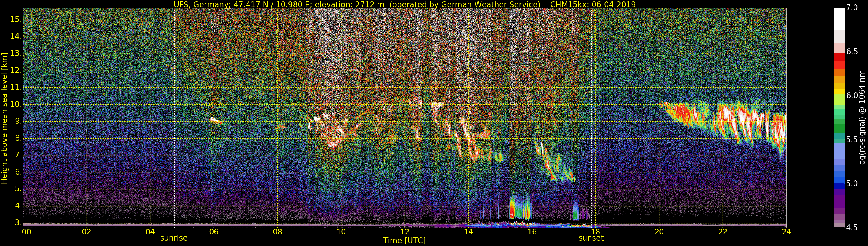Click time tick label '16'
Screen dimensions: 868x246
pos(532,232)
